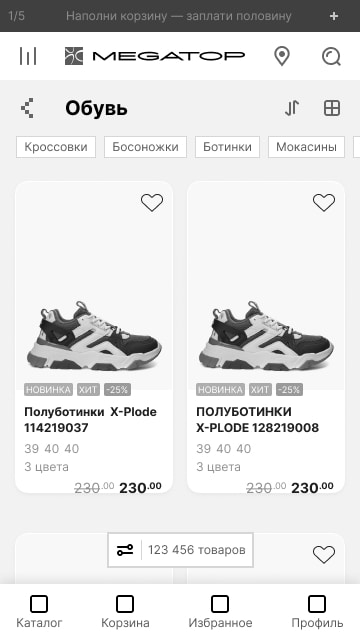
Task: Toggle heart on the partially visible bottom product
Action: coord(324,554)
